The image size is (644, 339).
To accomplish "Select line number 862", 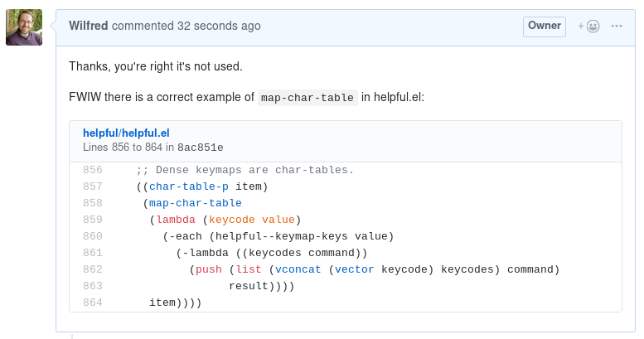I will click(93, 269).
